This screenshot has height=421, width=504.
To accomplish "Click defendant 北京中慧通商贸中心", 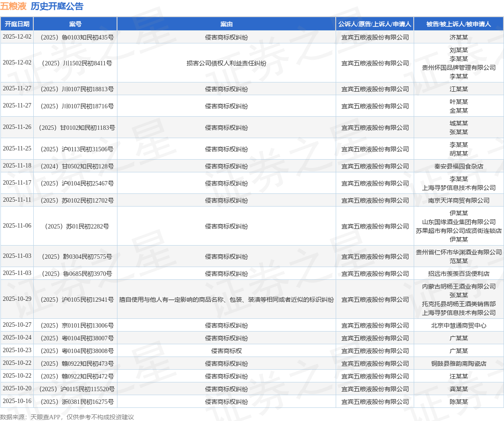I will (x=459, y=325).
